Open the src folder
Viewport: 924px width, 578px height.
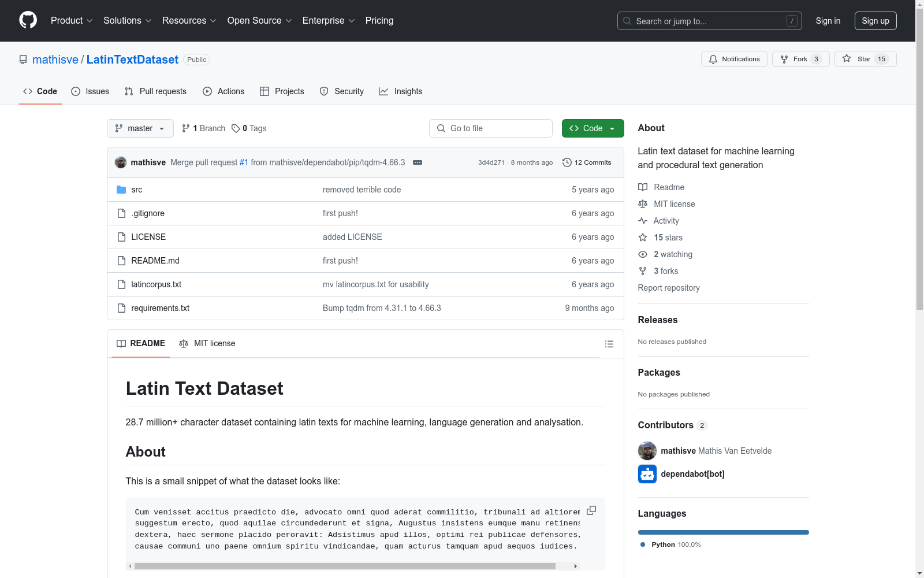137,190
